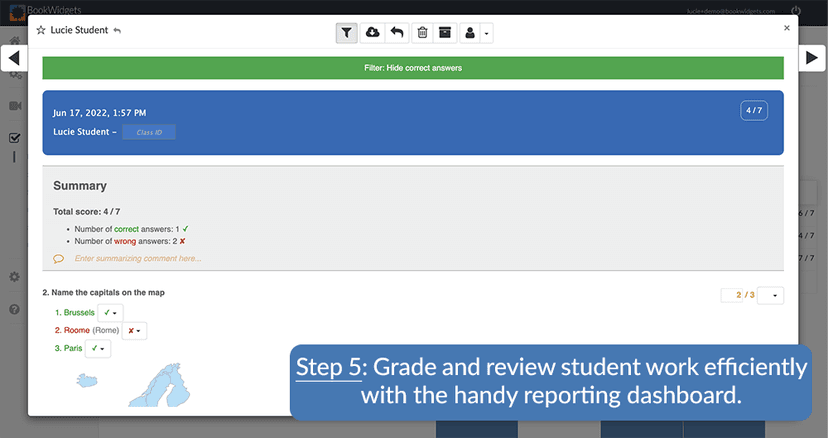
Task: Go to previous student with left arrow
Action: point(14,58)
